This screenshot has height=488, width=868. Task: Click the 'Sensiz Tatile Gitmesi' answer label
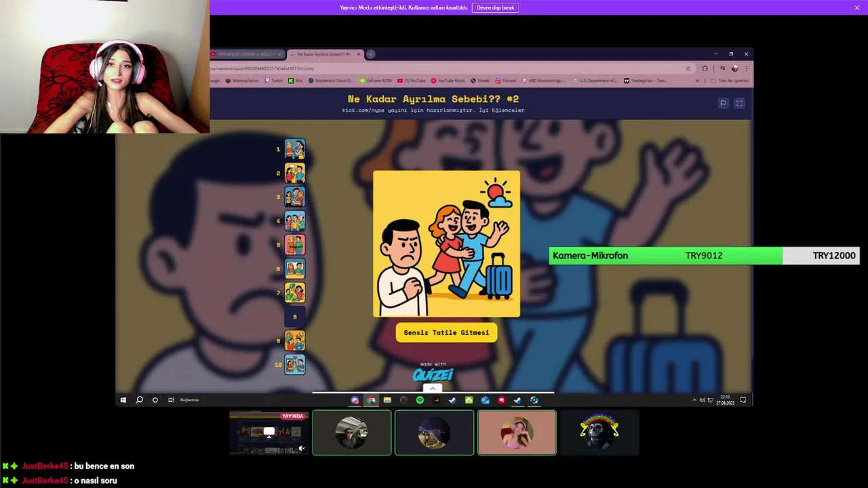446,333
